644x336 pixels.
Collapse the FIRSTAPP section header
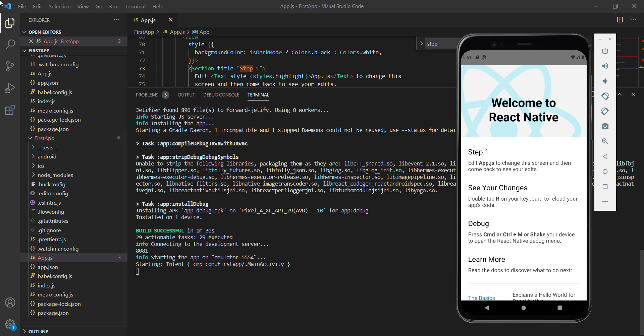(74, 51)
